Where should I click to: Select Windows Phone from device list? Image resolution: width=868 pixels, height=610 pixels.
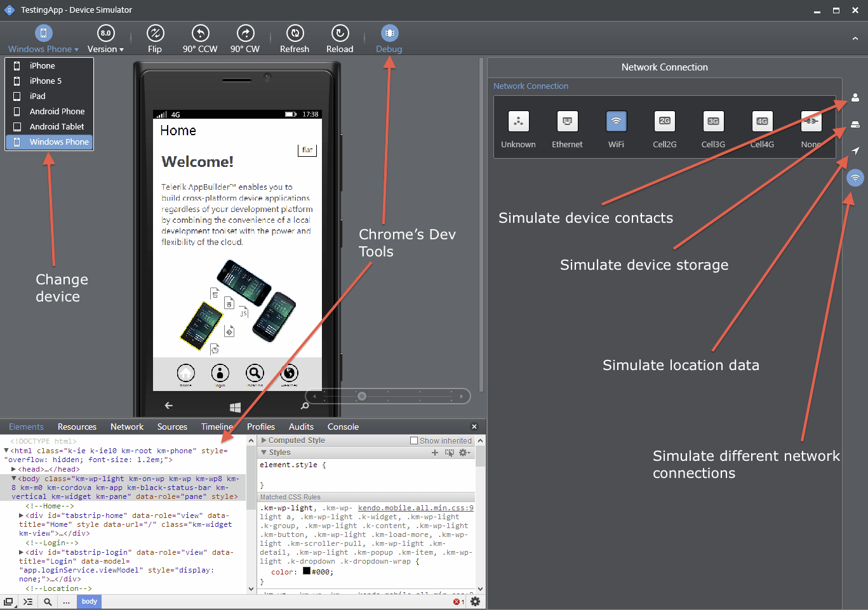[50, 142]
